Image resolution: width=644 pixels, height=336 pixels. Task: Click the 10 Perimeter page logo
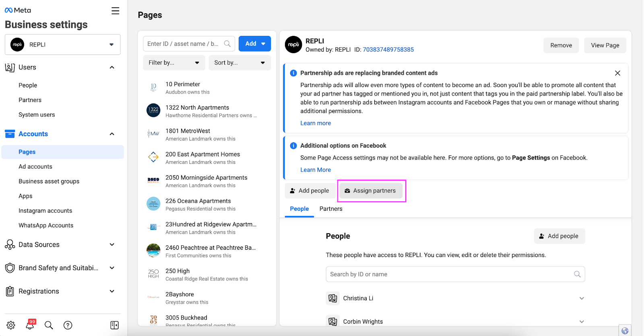153,87
